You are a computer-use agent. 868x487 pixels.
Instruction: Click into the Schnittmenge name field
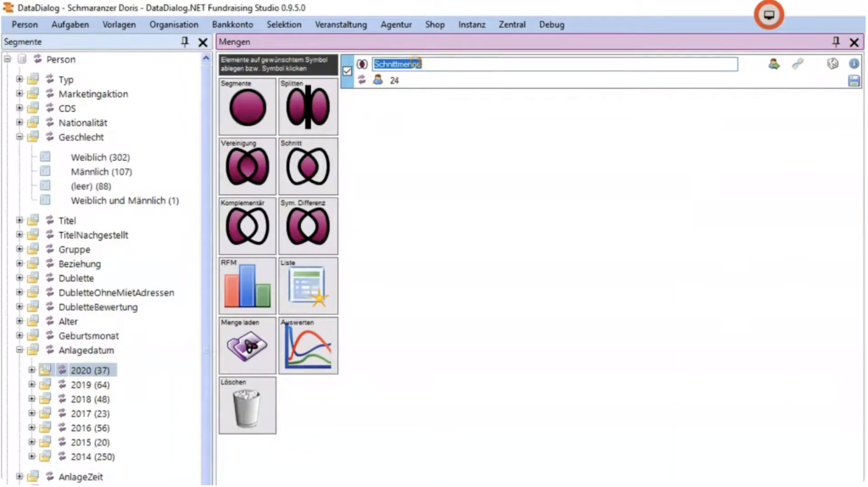point(554,64)
